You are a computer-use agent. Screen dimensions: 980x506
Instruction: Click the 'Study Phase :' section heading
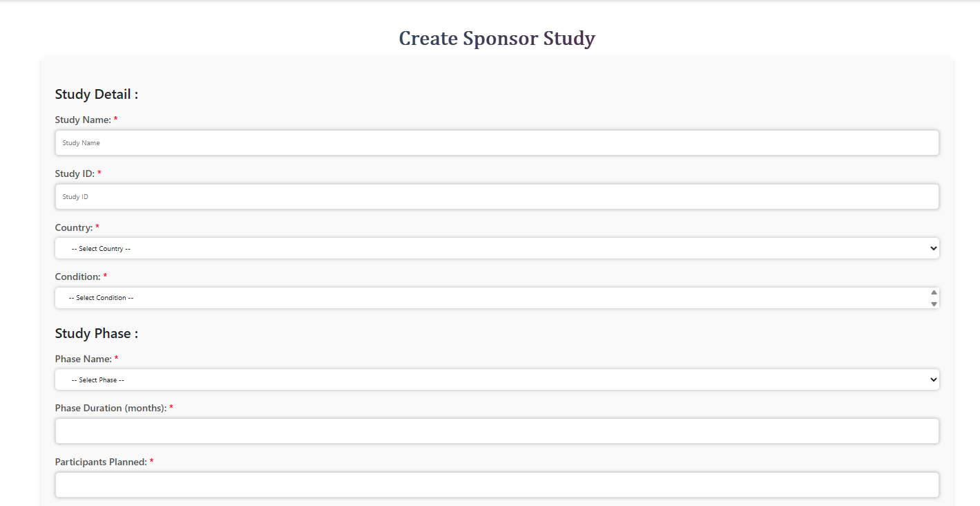tap(96, 333)
